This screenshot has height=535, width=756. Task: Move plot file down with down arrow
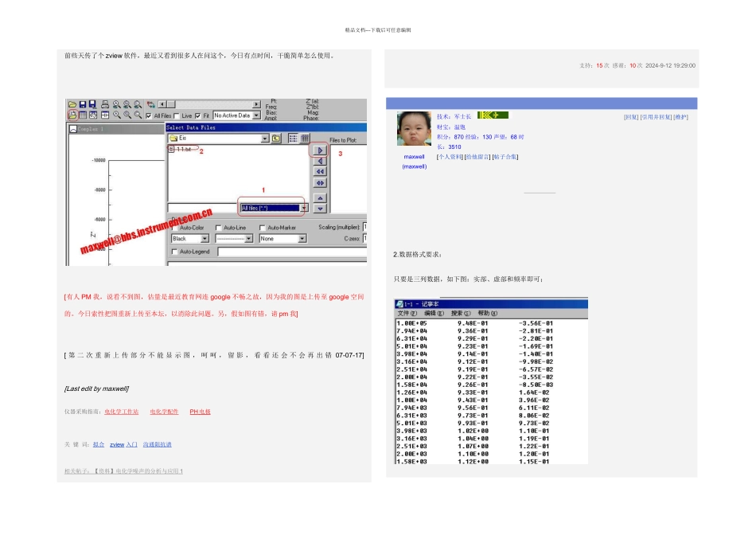coord(320,209)
